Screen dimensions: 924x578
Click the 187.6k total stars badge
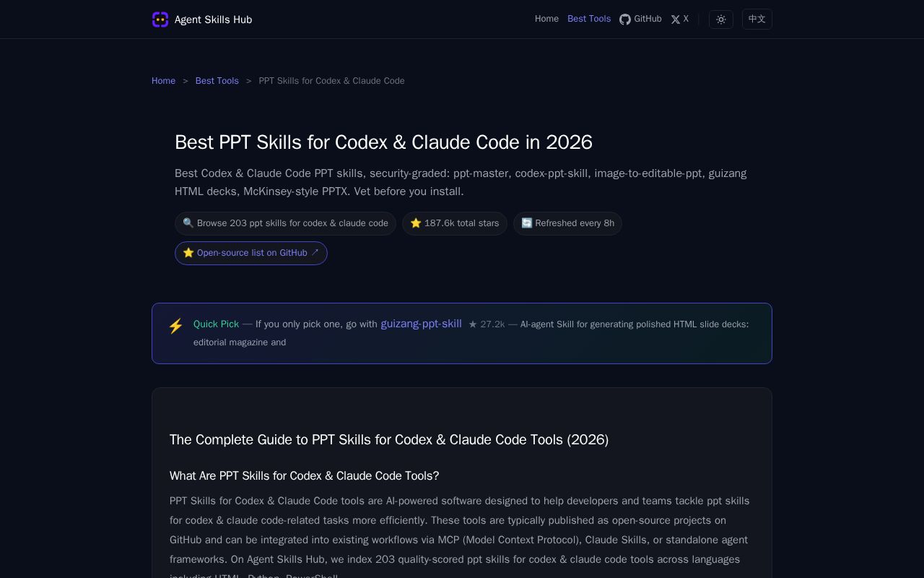[455, 223]
